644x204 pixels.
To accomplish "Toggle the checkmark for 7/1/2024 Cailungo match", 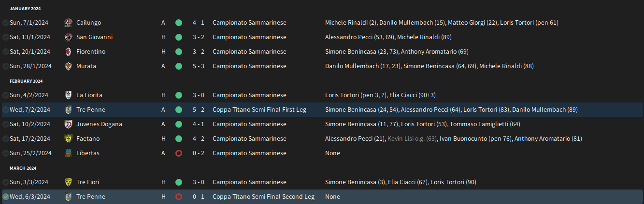I will (5, 23).
